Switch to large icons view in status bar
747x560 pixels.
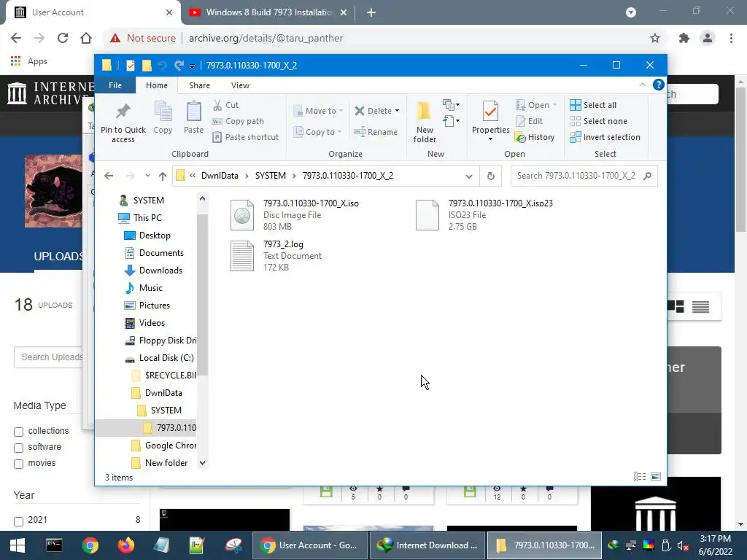coord(656,477)
